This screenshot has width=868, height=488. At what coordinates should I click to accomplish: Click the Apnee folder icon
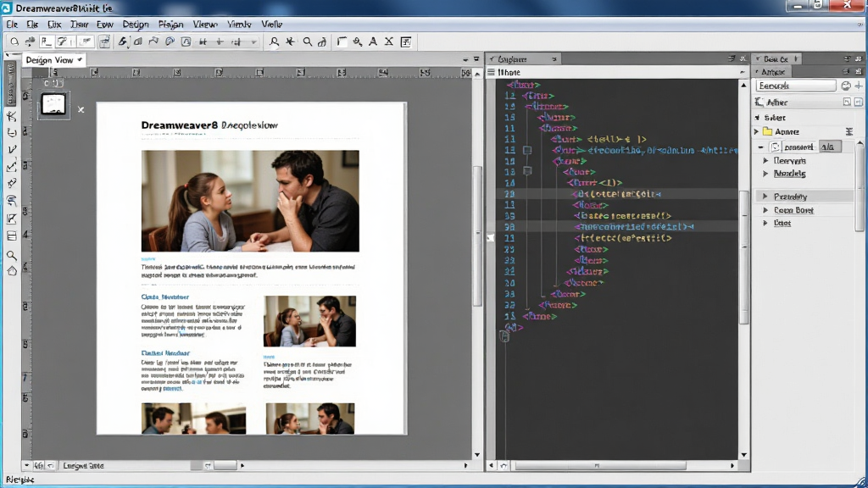point(767,131)
